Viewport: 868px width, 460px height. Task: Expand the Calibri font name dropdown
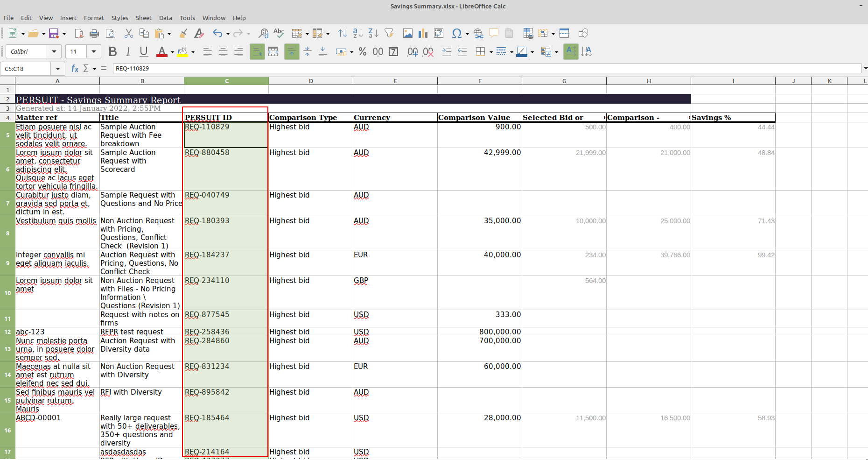click(54, 52)
